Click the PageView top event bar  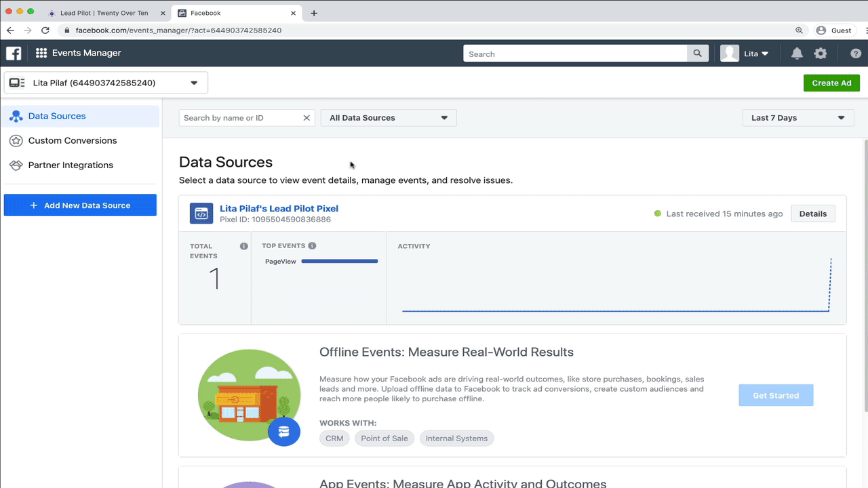click(x=339, y=261)
